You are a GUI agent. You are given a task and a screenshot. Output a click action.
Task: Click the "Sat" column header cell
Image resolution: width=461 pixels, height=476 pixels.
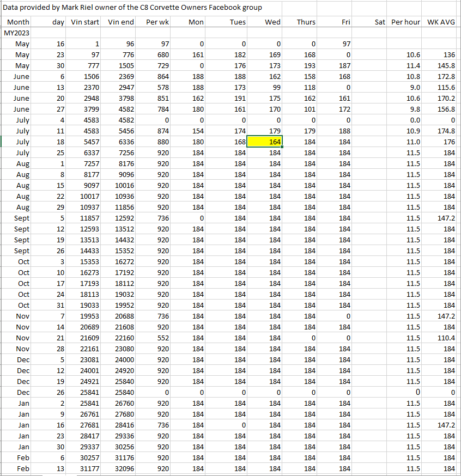(x=370, y=22)
